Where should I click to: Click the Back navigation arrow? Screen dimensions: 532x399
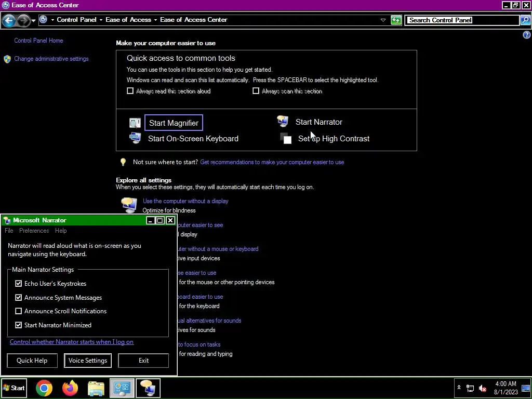pyautogui.click(x=9, y=21)
